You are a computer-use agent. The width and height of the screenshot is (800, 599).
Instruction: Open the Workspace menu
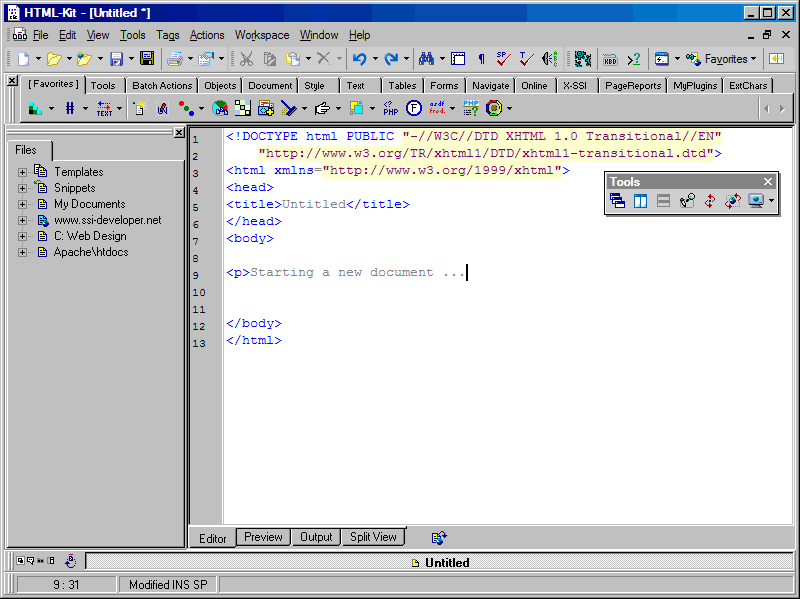[x=262, y=35]
